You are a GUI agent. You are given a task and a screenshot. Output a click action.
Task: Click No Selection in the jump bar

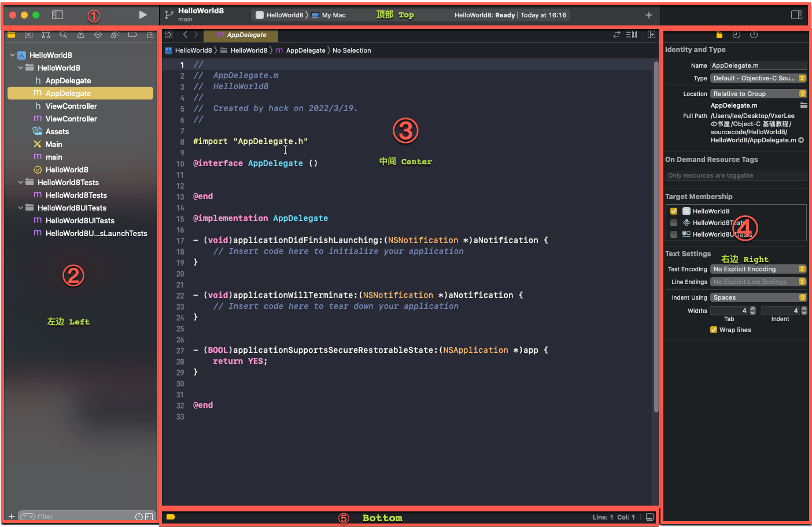point(352,50)
